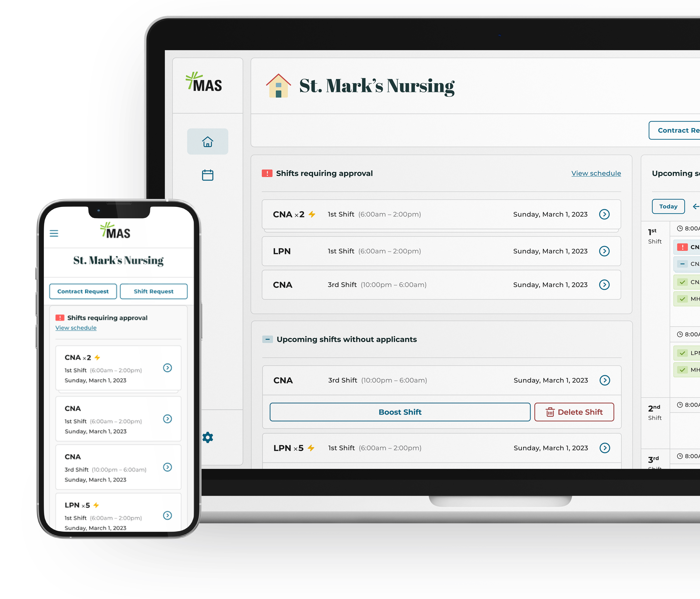Click the blue dash icon beside Upcoming shifts without applicants
Screen dimensions: 700x599
(x=267, y=339)
